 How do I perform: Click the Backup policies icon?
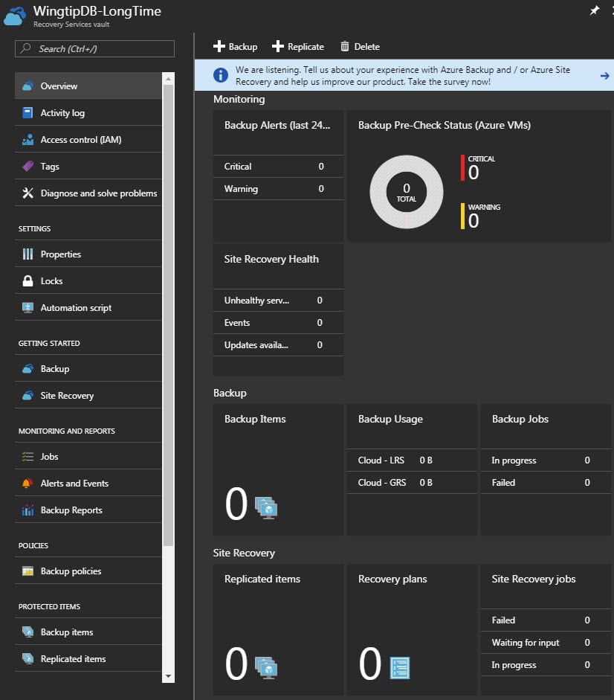[x=28, y=571]
